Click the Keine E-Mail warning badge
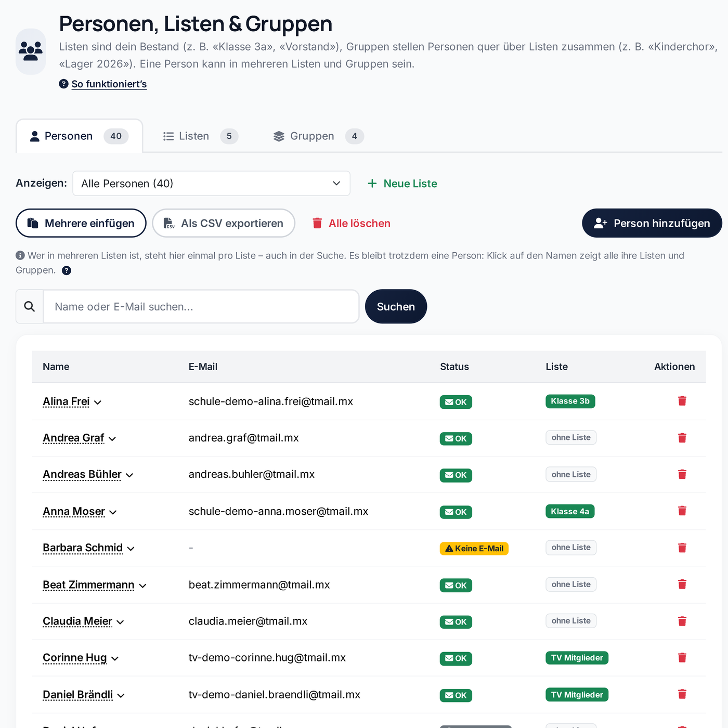This screenshot has height=728, width=728. pos(474,549)
